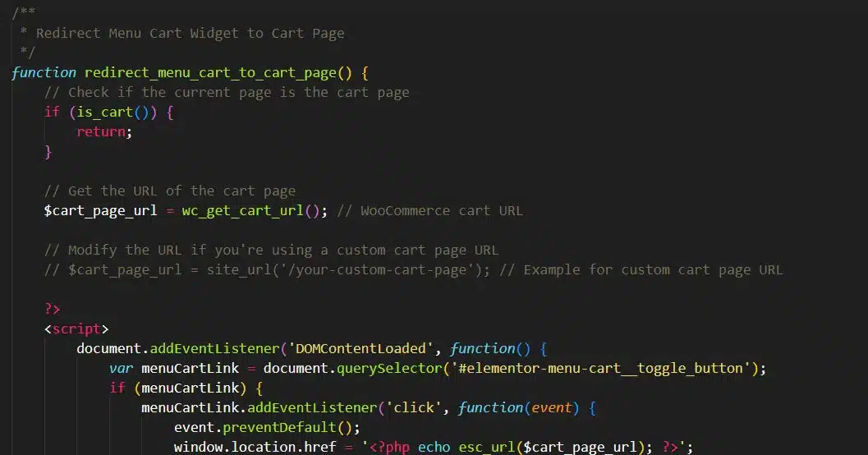Click document.addEventListener on the DOMContentLoaded line
The width and height of the screenshot is (868, 455).
(x=177, y=349)
